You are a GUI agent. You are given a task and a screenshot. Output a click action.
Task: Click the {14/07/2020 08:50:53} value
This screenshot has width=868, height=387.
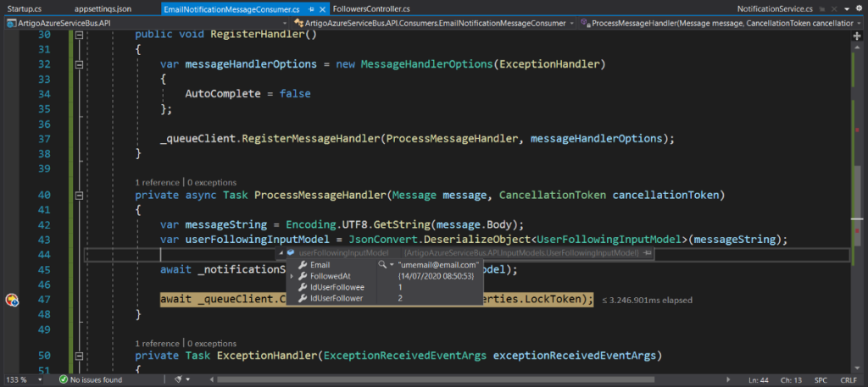pos(436,276)
